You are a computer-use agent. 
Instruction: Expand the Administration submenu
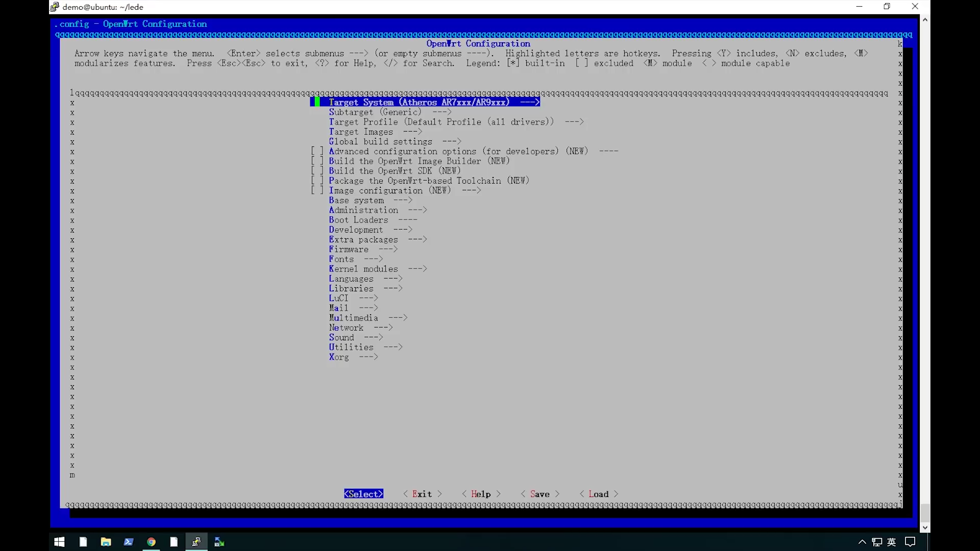pyautogui.click(x=378, y=210)
